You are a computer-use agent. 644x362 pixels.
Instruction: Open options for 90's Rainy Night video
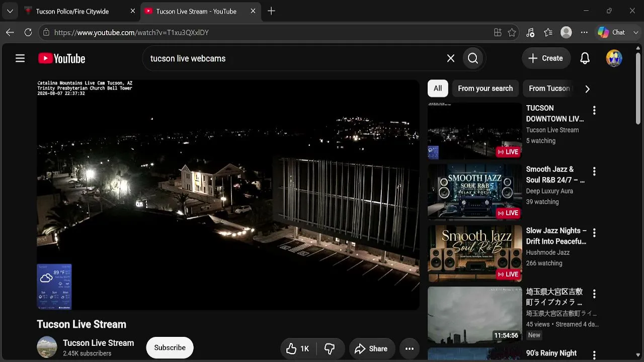pyautogui.click(x=594, y=355)
